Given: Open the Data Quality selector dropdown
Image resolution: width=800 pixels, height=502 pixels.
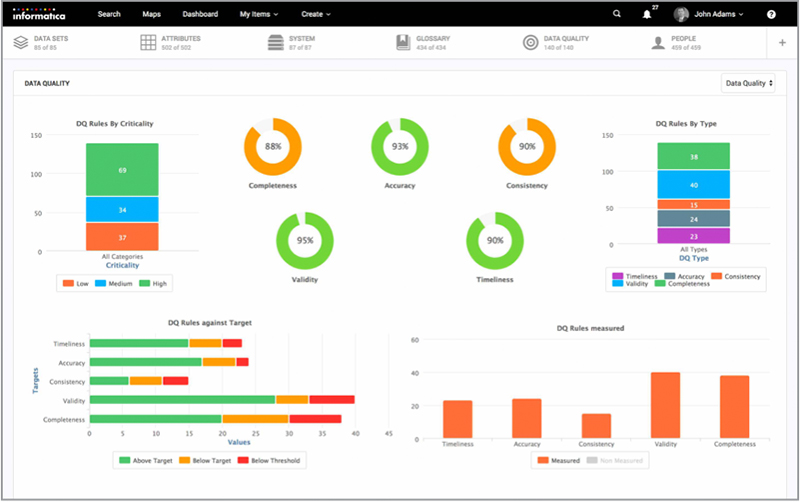Looking at the screenshot, I should (748, 83).
